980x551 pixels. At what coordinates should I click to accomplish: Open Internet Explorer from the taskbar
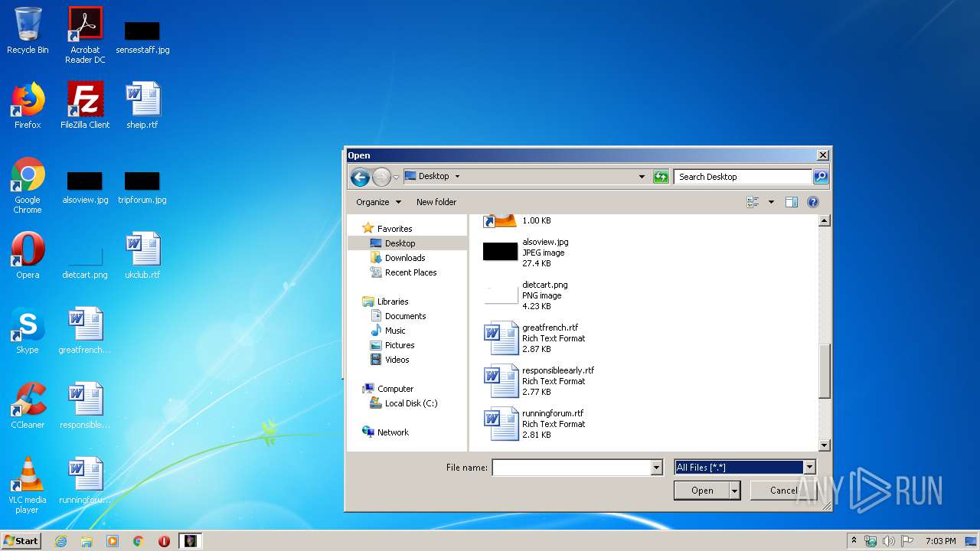tap(60, 541)
